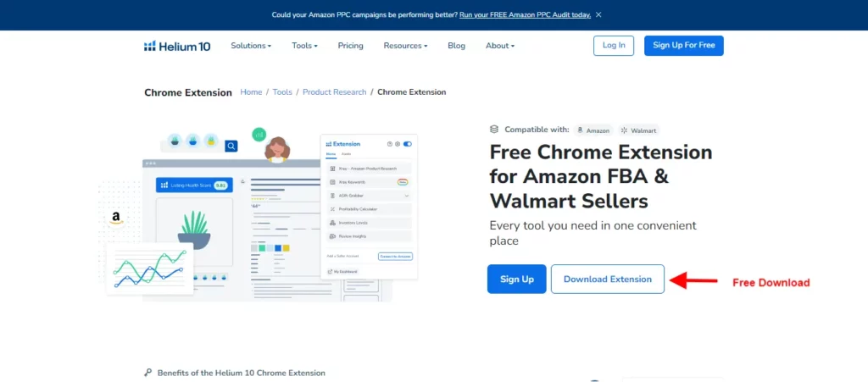Toggle the Extension panel on/off switch
This screenshot has width=868, height=382.
[408, 144]
